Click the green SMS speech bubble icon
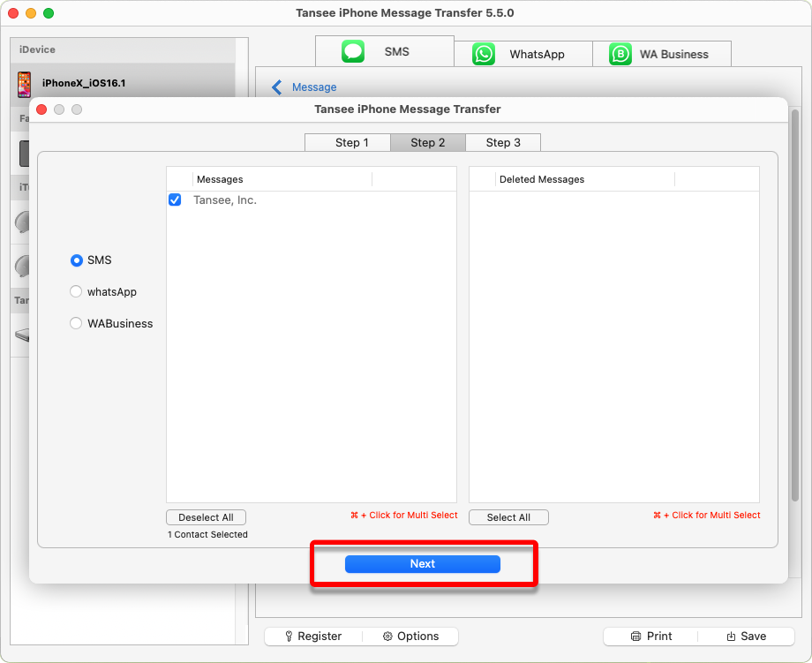Viewport: 812px width, 663px height. pyautogui.click(x=353, y=51)
